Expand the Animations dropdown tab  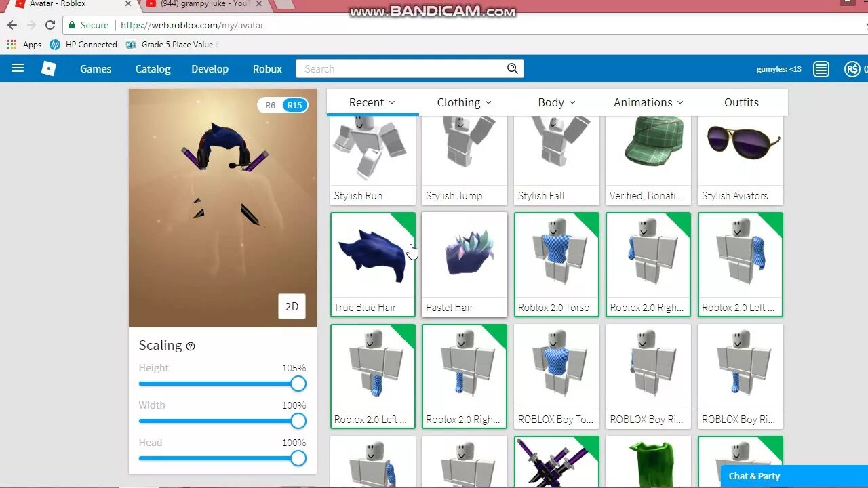(x=649, y=102)
